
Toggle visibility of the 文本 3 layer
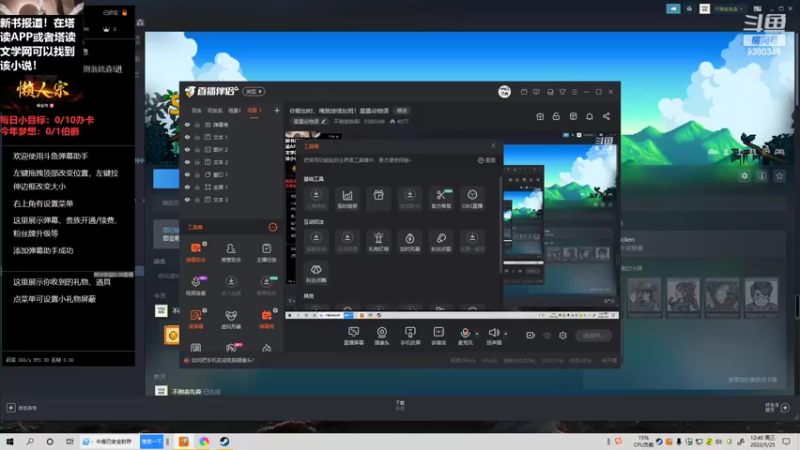coord(187,199)
